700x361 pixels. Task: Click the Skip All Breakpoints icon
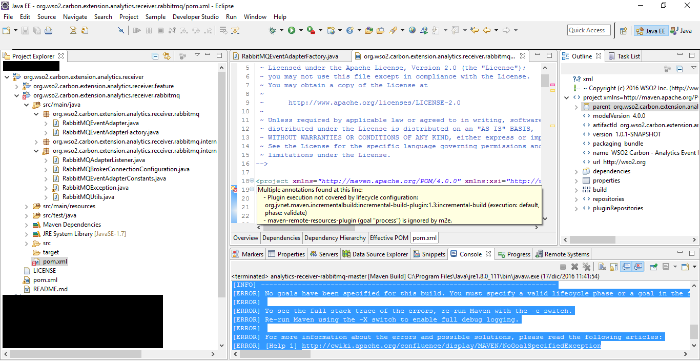coord(121,30)
